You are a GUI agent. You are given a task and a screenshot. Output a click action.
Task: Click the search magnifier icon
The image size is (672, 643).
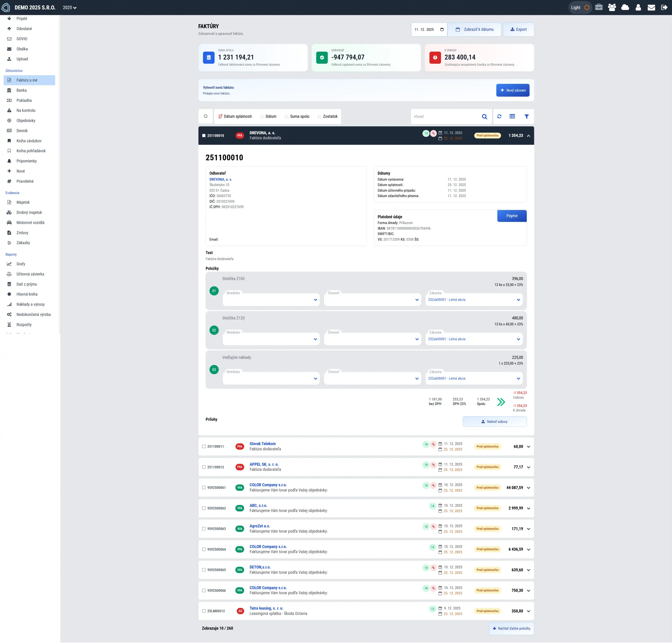(484, 117)
